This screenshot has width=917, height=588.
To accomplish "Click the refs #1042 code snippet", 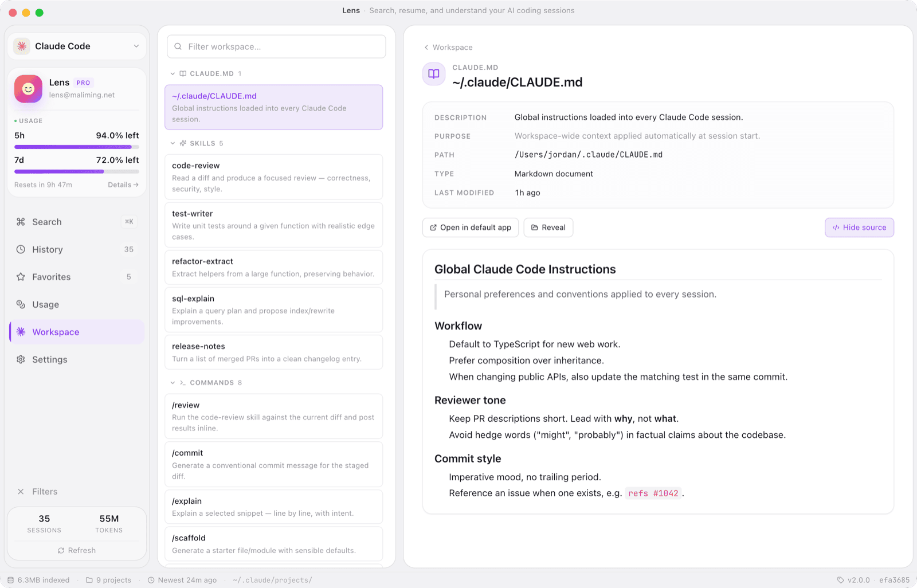I will point(653,493).
